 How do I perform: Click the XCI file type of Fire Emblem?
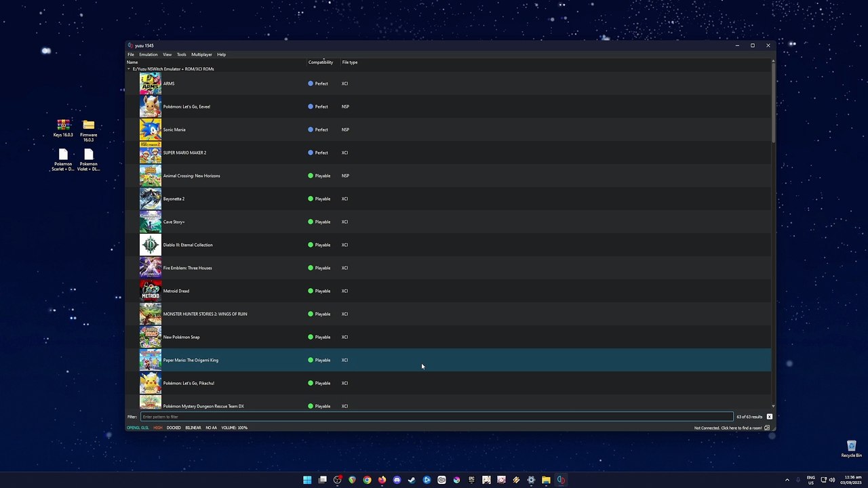click(x=344, y=268)
